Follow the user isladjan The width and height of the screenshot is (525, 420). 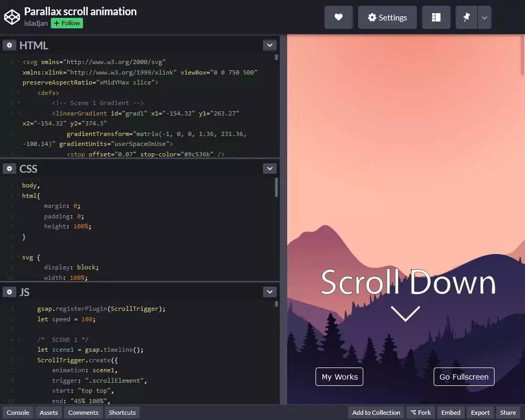[66, 23]
